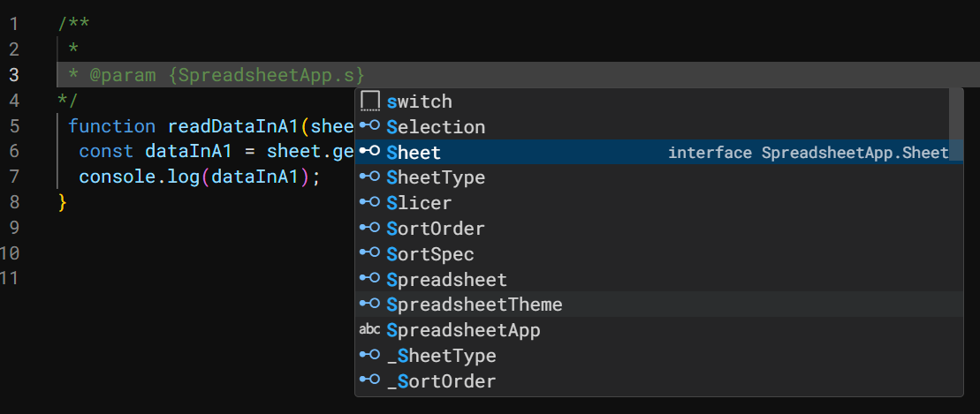Click the interface icon next to _SheetType

(x=370, y=356)
